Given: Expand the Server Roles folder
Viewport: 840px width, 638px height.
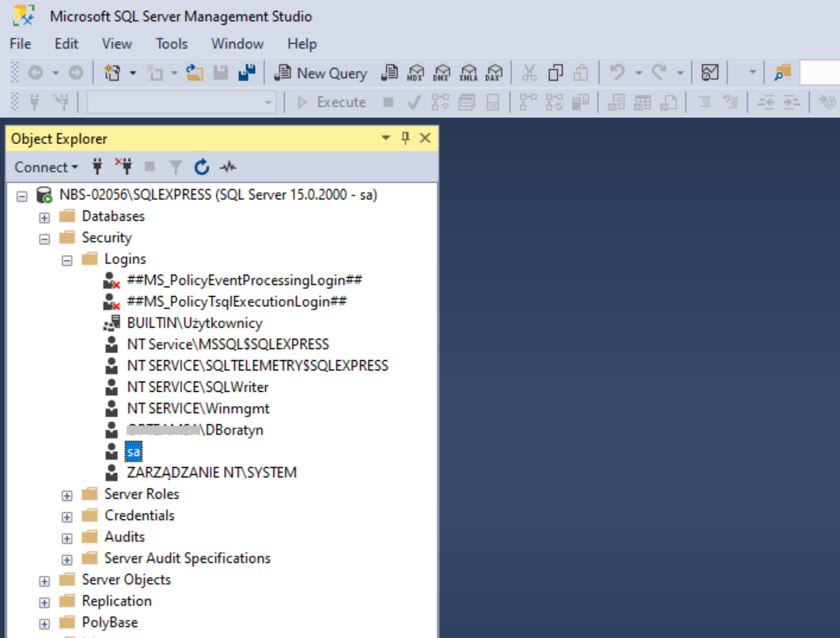Looking at the screenshot, I should pos(67,495).
